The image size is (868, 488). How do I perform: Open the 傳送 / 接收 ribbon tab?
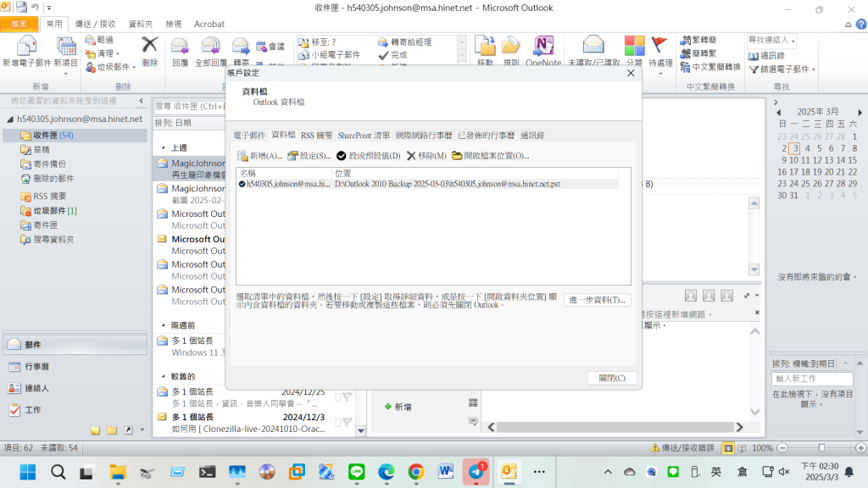point(96,25)
